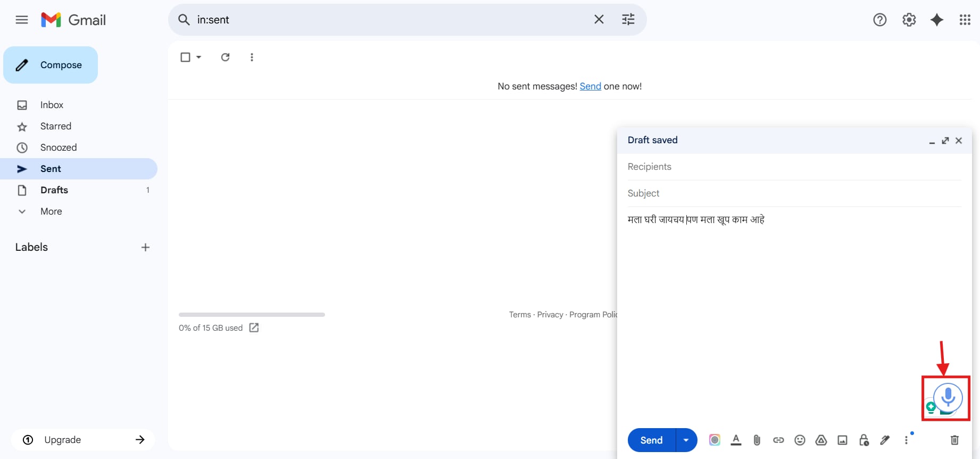Open the emoji picker
The image size is (980, 459).
pyautogui.click(x=800, y=440)
